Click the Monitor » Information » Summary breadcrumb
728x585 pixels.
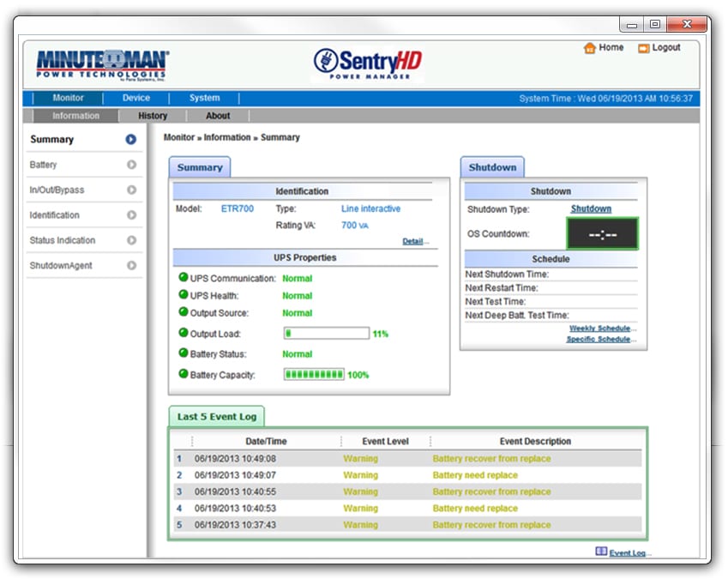[232, 137]
